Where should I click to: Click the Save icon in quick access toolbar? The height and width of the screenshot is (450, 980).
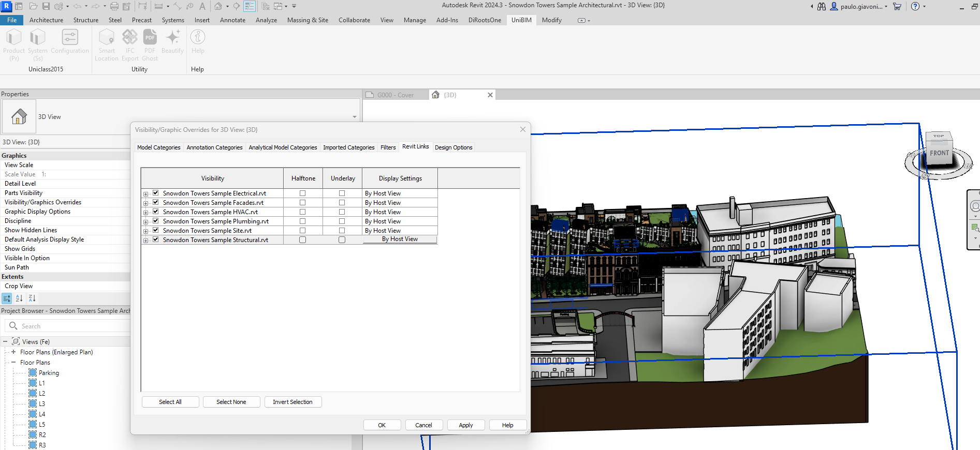(46, 6)
